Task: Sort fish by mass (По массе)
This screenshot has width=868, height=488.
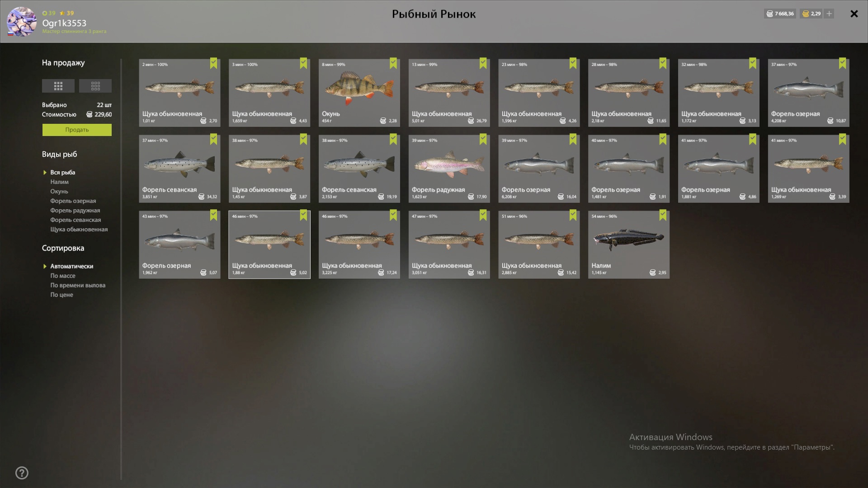Action: 63,276
